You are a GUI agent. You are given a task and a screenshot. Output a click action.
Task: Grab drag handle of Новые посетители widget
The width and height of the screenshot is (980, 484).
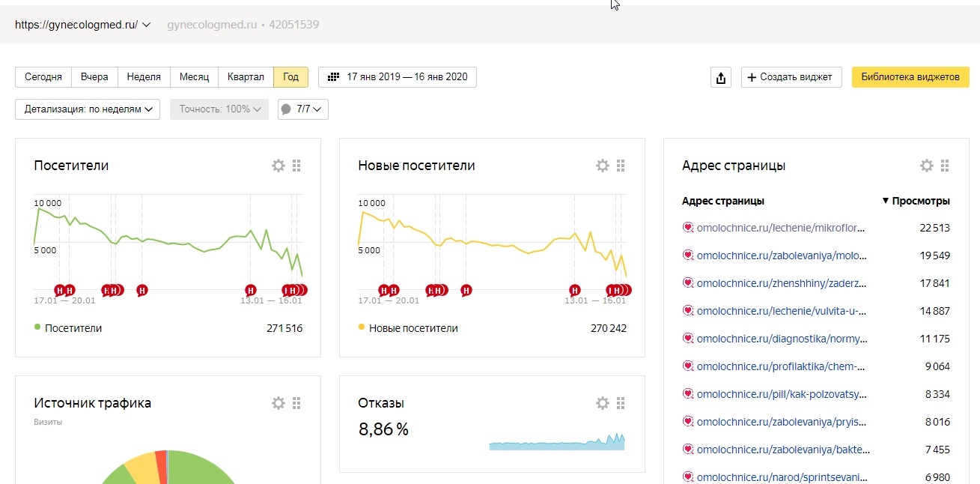point(621,166)
